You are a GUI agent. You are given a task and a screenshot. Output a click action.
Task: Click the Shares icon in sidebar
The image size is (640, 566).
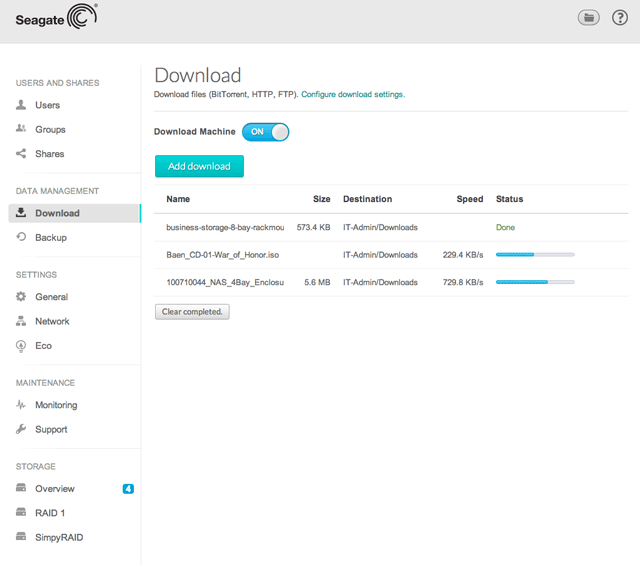point(22,154)
